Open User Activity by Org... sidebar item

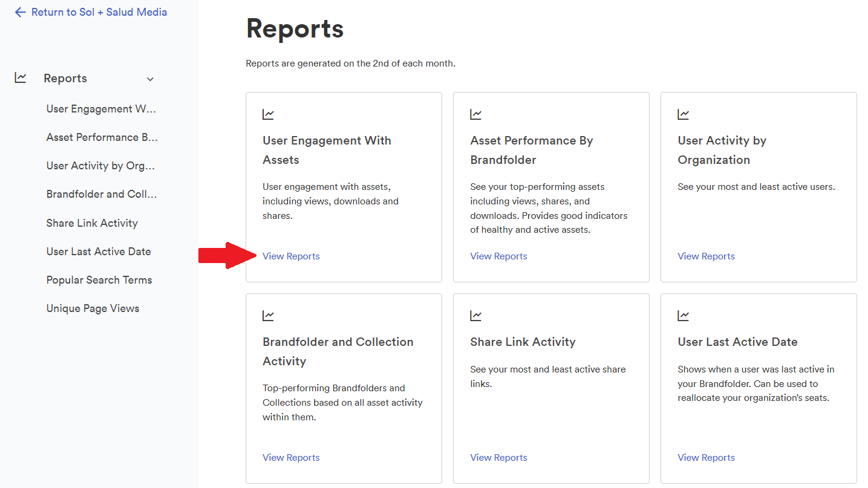tap(101, 166)
